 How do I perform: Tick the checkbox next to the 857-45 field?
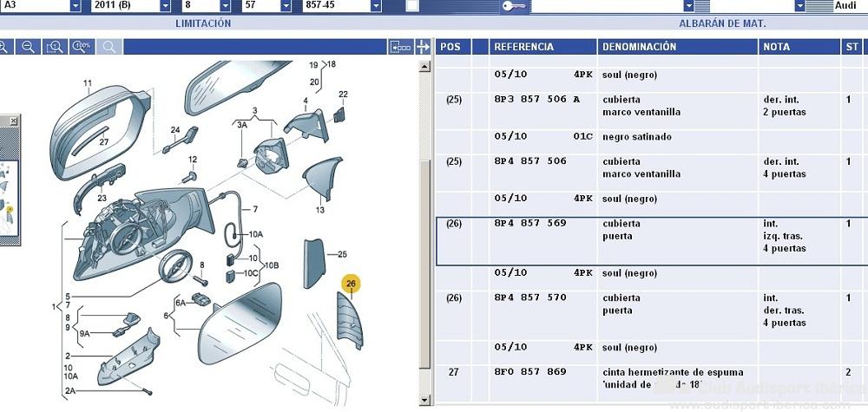coord(411,6)
